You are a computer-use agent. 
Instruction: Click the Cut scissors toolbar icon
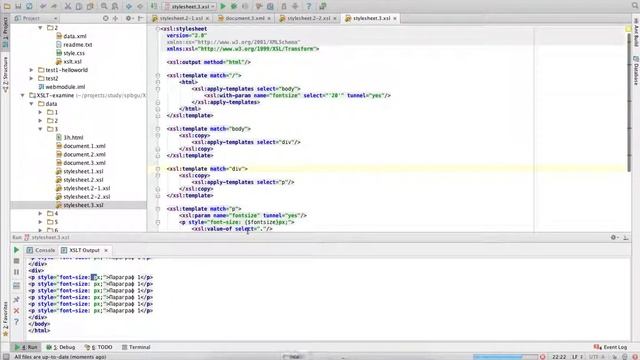[68, 6]
